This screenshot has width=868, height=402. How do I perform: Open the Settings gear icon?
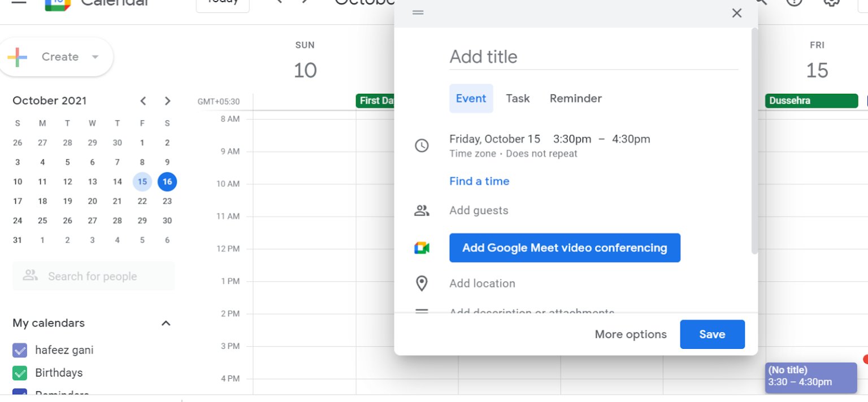(x=831, y=2)
